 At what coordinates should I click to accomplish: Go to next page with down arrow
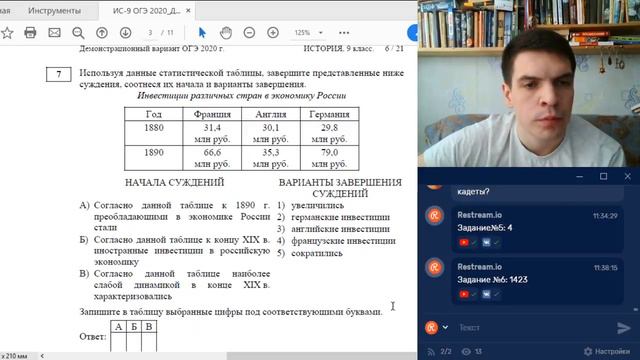(x=125, y=33)
